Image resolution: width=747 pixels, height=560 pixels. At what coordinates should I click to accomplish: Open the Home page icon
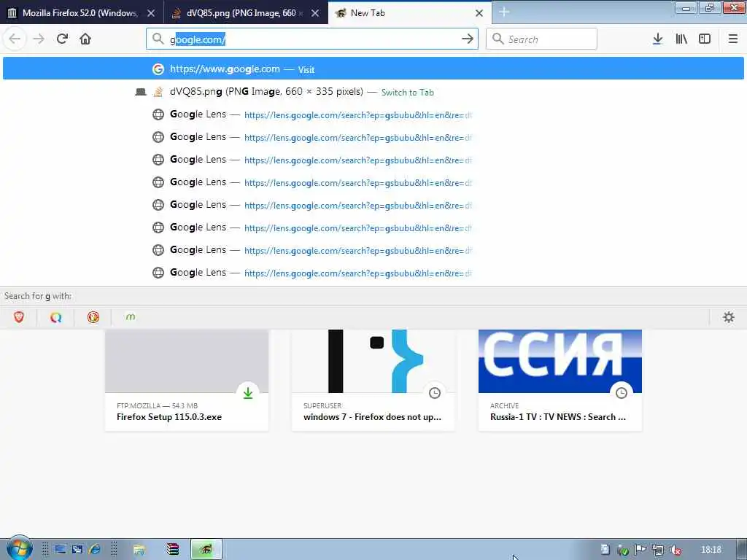(x=85, y=39)
